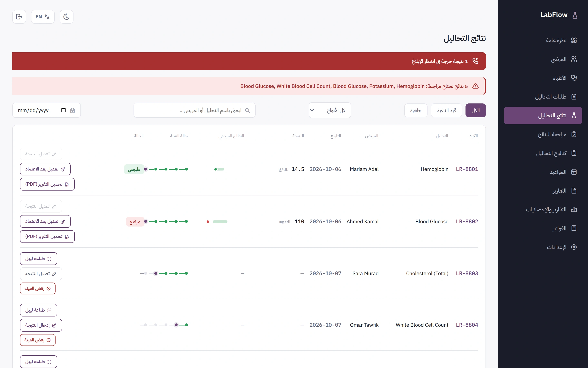Screen dimensions: 588x368
Task: Select the قيد التنفيذ filter tab
Action: tap(446, 110)
